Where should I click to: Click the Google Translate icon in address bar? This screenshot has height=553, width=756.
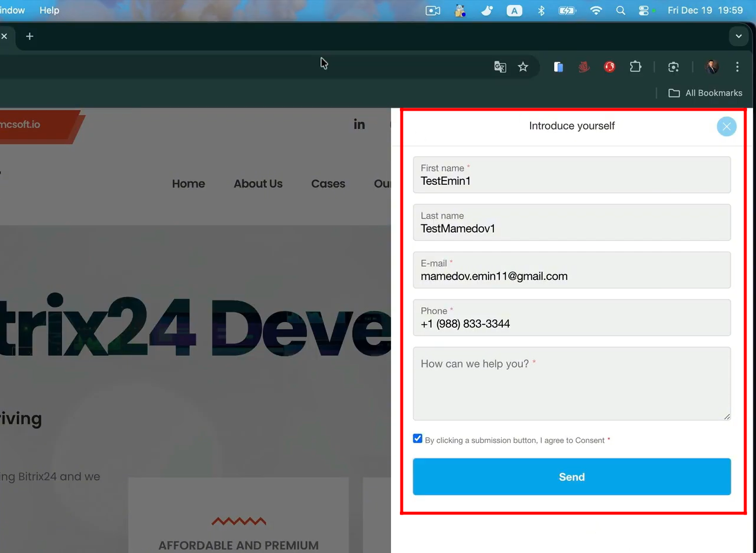coord(500,67)
